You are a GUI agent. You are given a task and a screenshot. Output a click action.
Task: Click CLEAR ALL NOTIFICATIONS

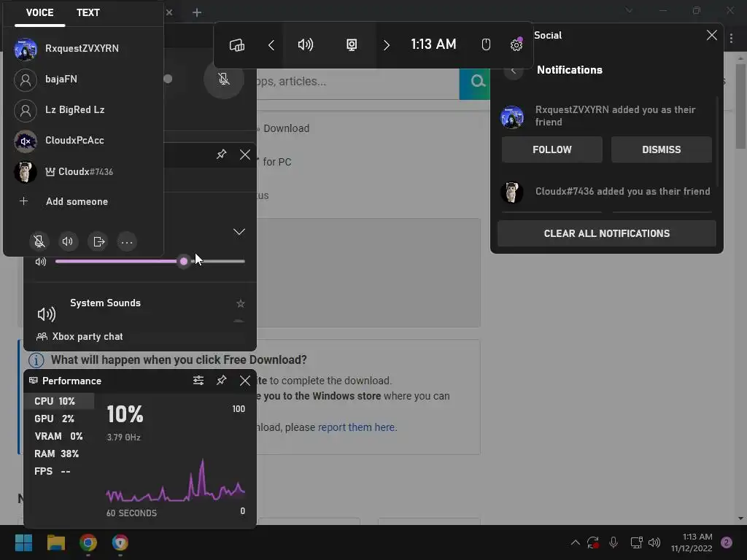pos(606,233)
